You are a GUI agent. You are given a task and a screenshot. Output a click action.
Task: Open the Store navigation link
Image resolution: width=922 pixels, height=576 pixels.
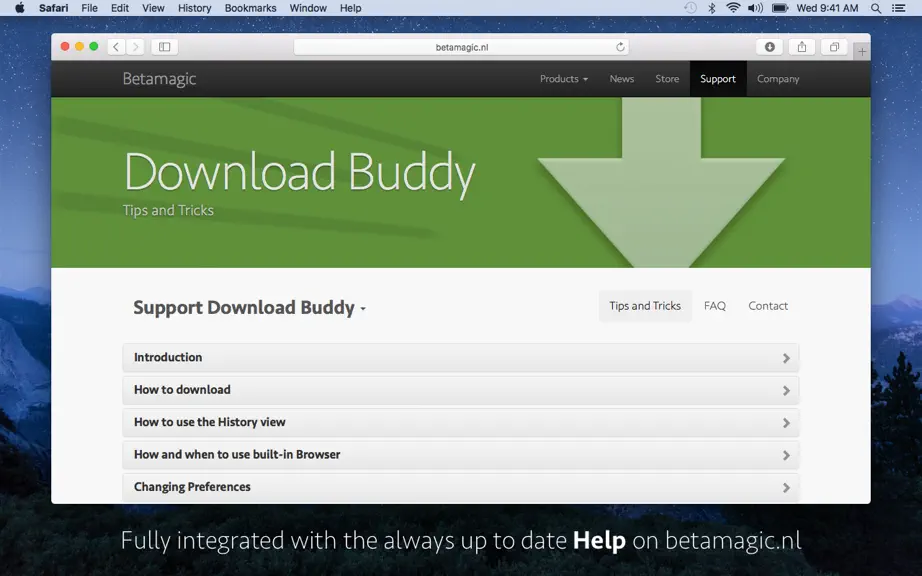667,79
